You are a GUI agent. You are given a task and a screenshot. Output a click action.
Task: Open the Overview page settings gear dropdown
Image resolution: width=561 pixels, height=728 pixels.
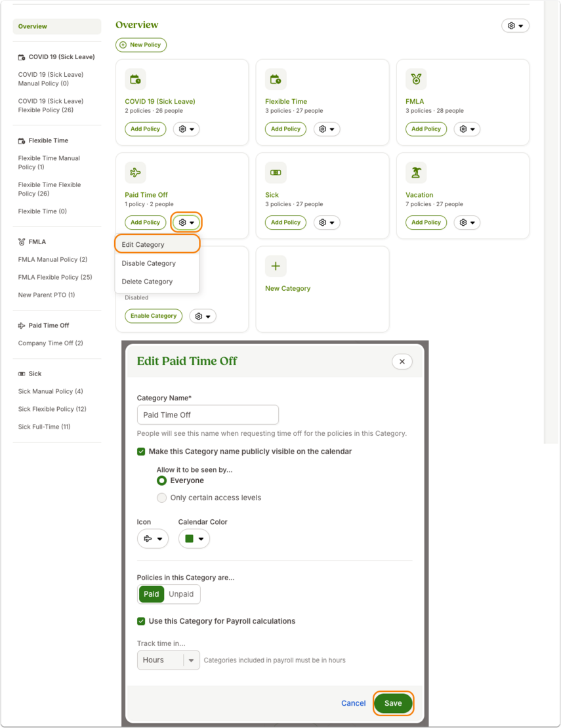515,26
